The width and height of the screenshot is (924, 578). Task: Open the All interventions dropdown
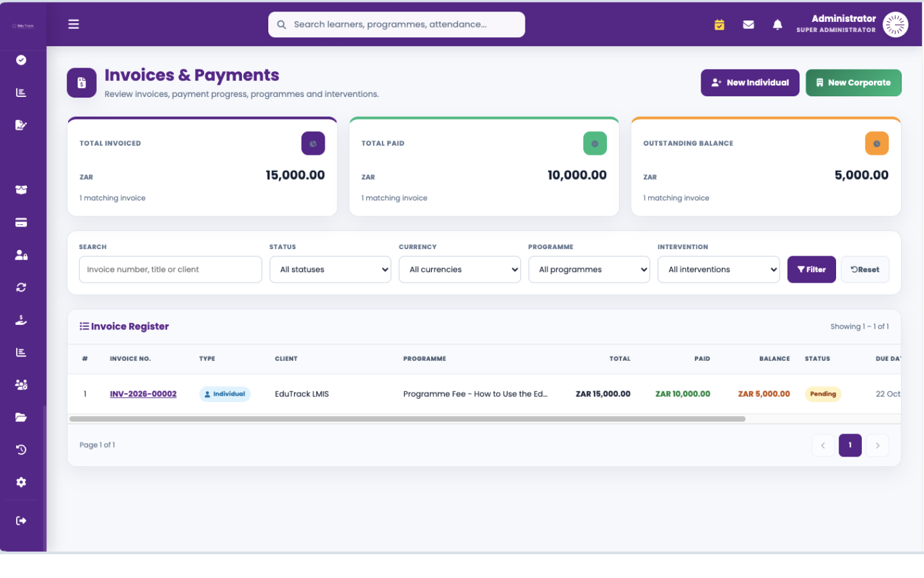[x=719, y=269]
